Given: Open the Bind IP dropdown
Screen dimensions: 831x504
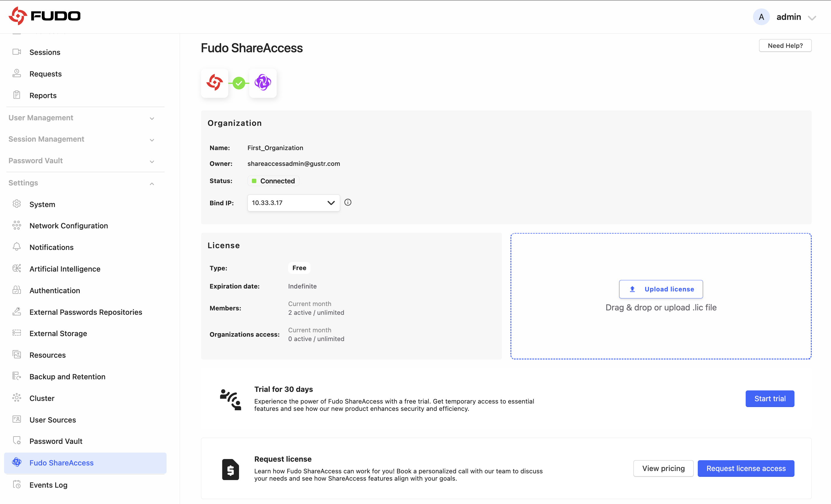Looking at the screenshot, I should (x=293, y=203).
